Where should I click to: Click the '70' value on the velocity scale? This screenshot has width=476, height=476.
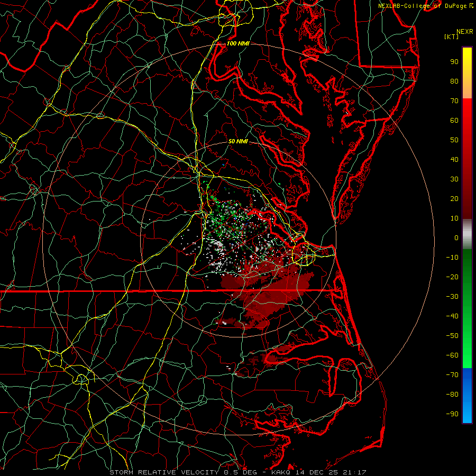pos(454,101)
